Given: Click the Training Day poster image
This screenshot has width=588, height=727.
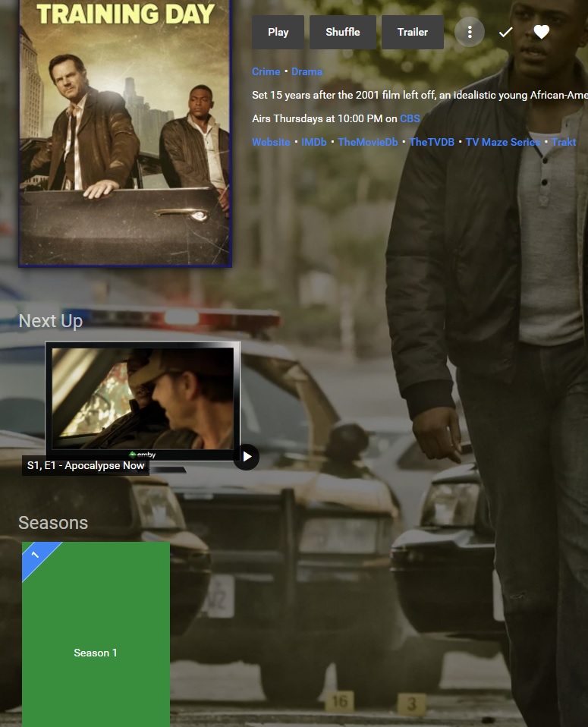Looking at the screenshot, I should coord(125,133).
